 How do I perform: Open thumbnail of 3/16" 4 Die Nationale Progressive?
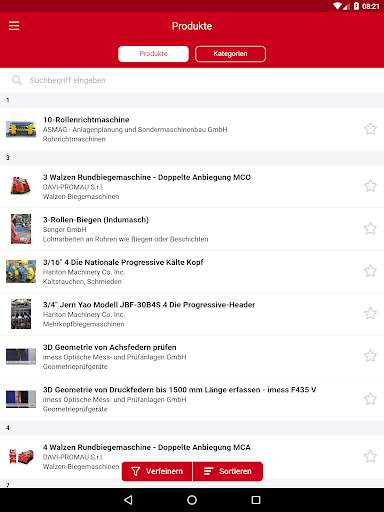(x=21, y=271)
